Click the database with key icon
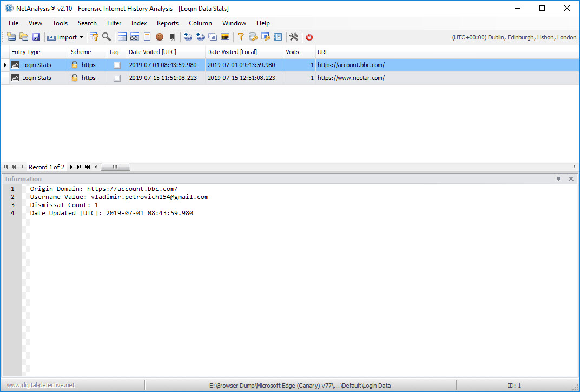The height and width of the screenshot is (392, 580). pos(253,37)
